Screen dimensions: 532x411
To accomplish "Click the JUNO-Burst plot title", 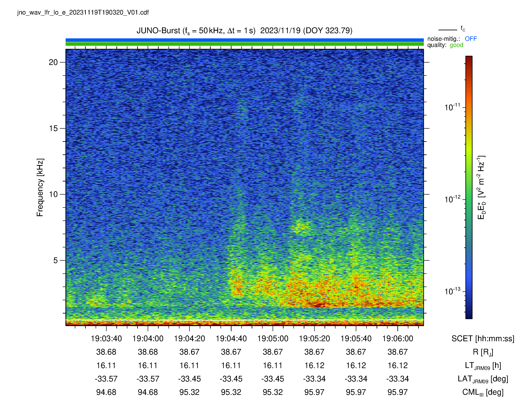I will click(244, 31).
